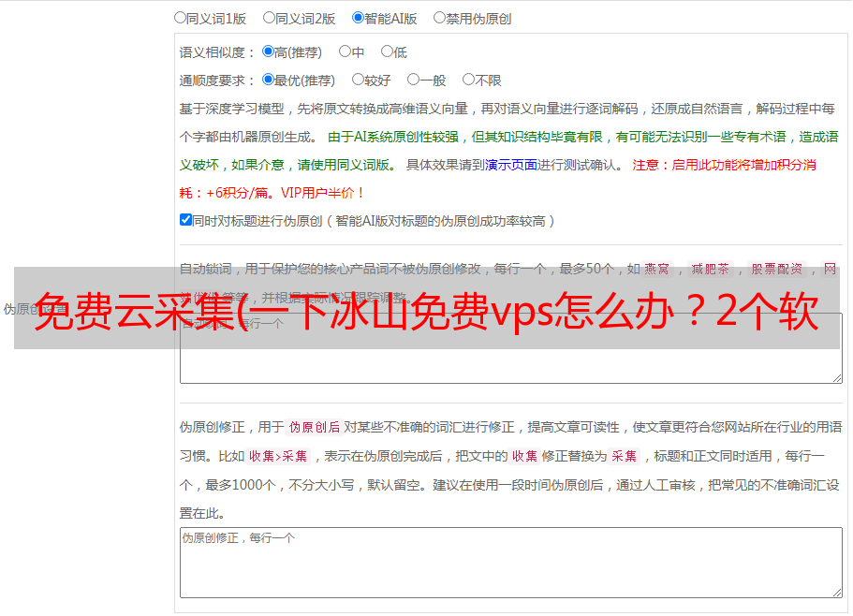Click the 燕窝 example tag
Viewport: 853px width, 616px height.
656,269
